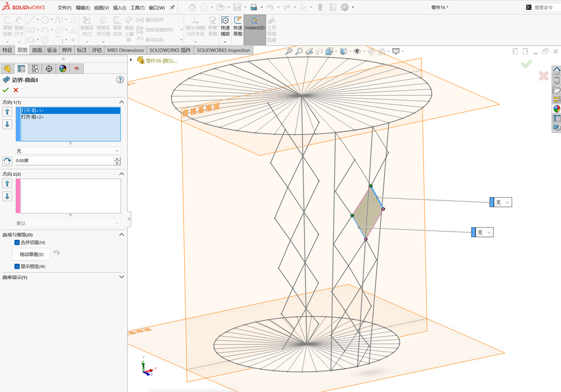Click the 拖动草图 drag sketch button

click(31, 254)
